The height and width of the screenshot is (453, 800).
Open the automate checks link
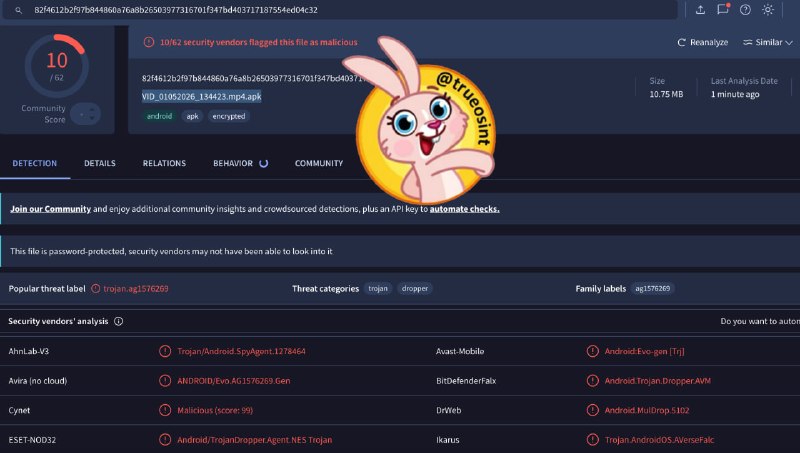pos(464,209)
